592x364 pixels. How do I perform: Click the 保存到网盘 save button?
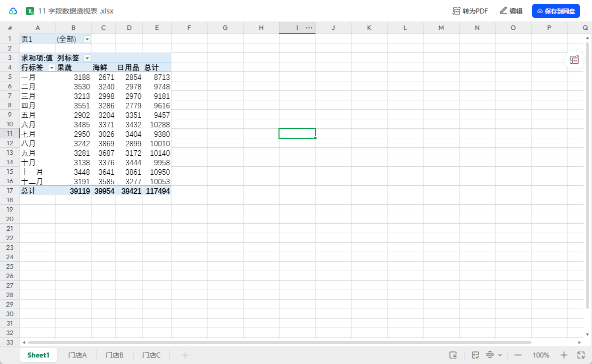pos(556,10)
